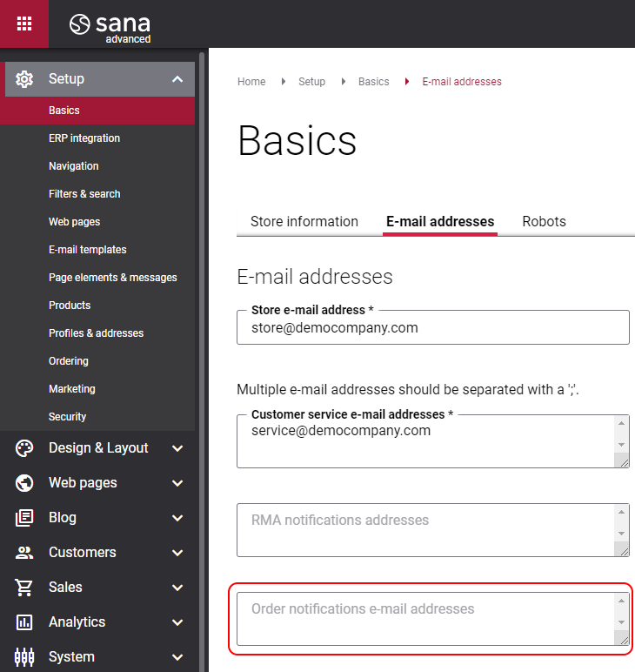Screen dimensions: 635x672
Task: Click scroll-up arrow in Order notifications field
Action: [x=621, y=601]
